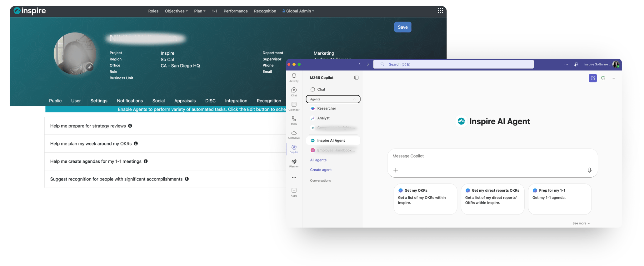The image size is (644, 266).
Task: Open Activity in the Teams sidebar
Action: point(294,78)
